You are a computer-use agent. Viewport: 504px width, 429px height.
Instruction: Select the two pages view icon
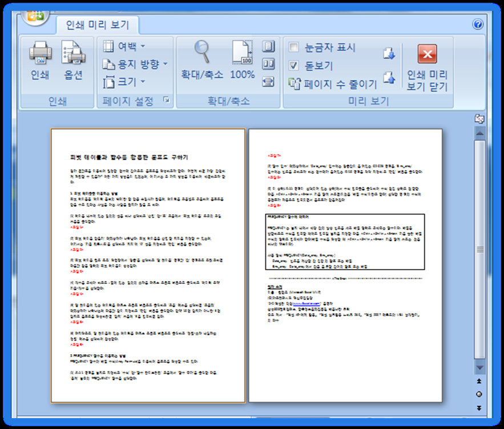(x=268, y=64)
